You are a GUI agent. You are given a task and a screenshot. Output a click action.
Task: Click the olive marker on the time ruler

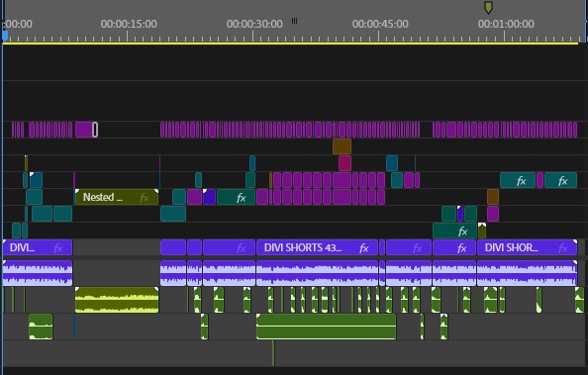pyautogui.click(x=488, y=7)
